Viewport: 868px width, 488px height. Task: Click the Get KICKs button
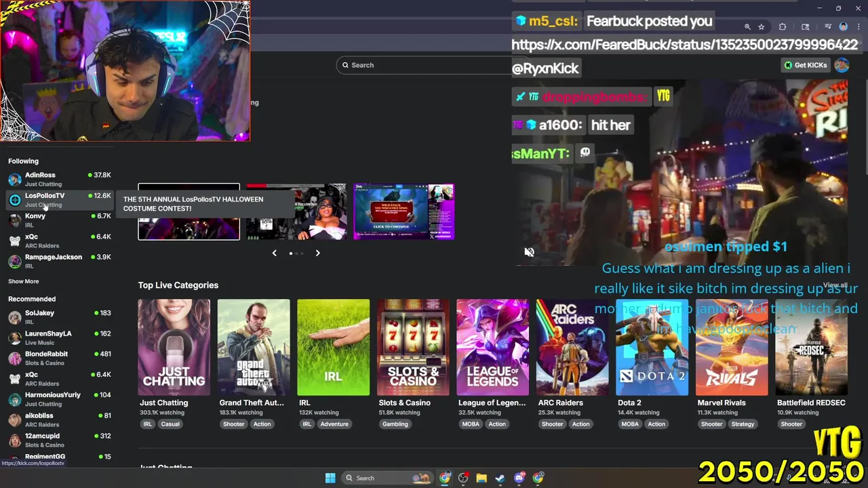tap(806, 65)
